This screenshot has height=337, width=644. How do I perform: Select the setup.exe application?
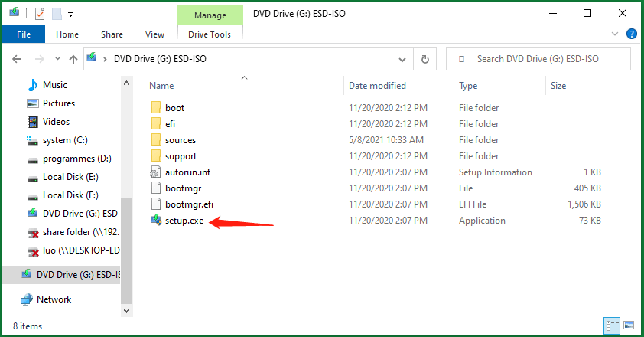click(x=184, y=221)
